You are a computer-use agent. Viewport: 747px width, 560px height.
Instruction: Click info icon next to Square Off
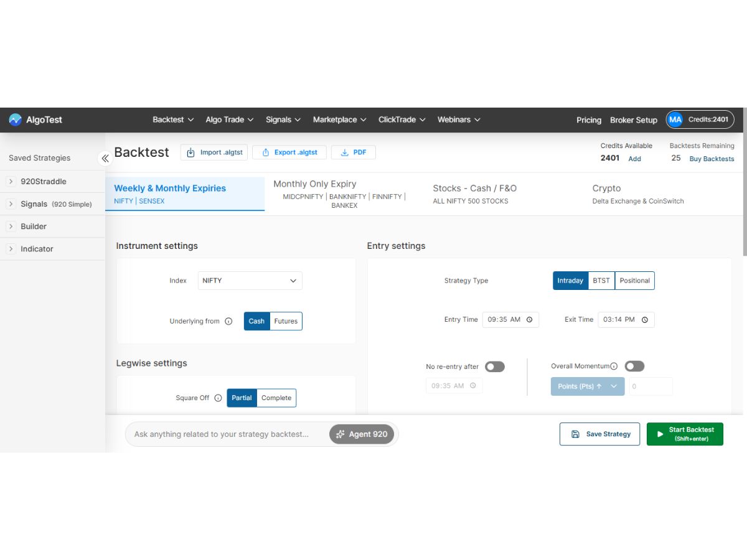click(x=218, y=398)
